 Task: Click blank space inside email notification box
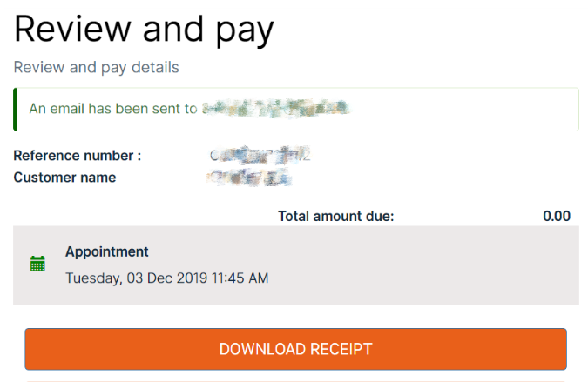point(470,109)
